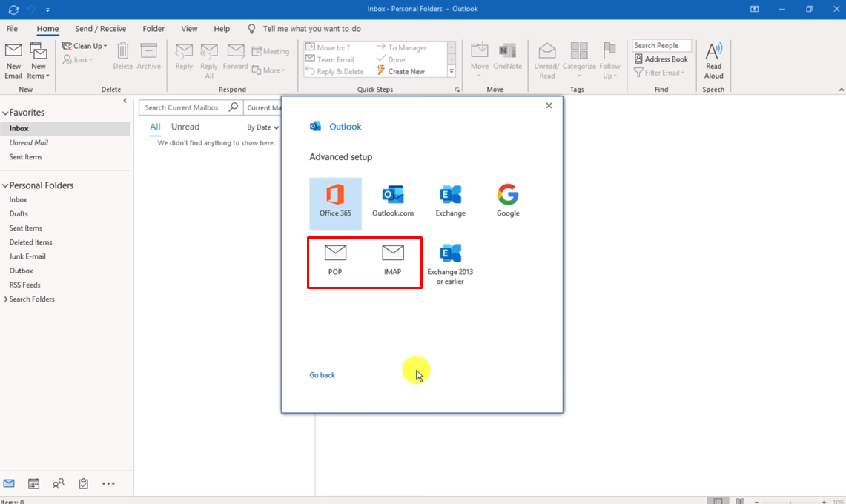This screenshot has width=846, height=504.
Task: Click To Manager quick step
Action: pos(401,47)
